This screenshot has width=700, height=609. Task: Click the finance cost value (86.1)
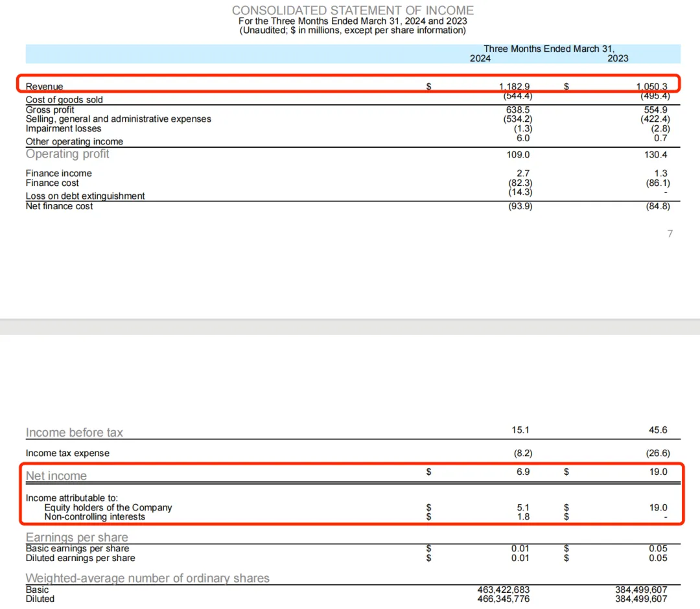pyautogui.click(x=658, y=183)
